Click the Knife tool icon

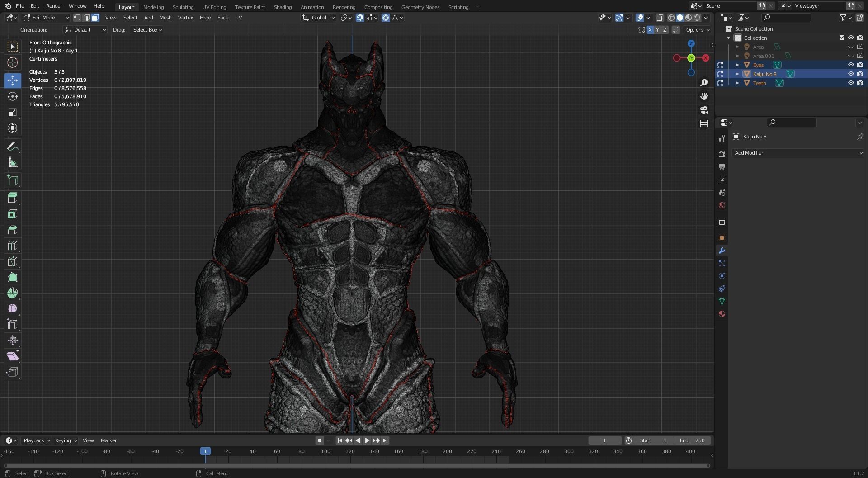(13, 261)
